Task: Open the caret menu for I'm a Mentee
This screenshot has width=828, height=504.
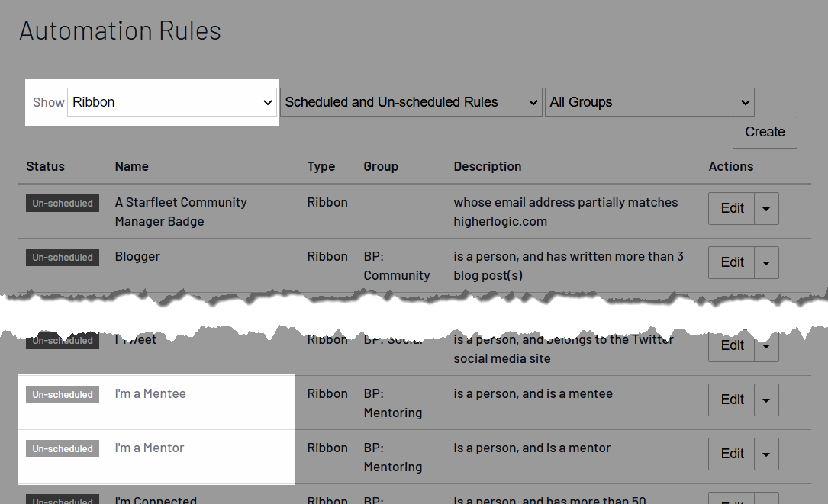Action: click(x=766, y=400)
